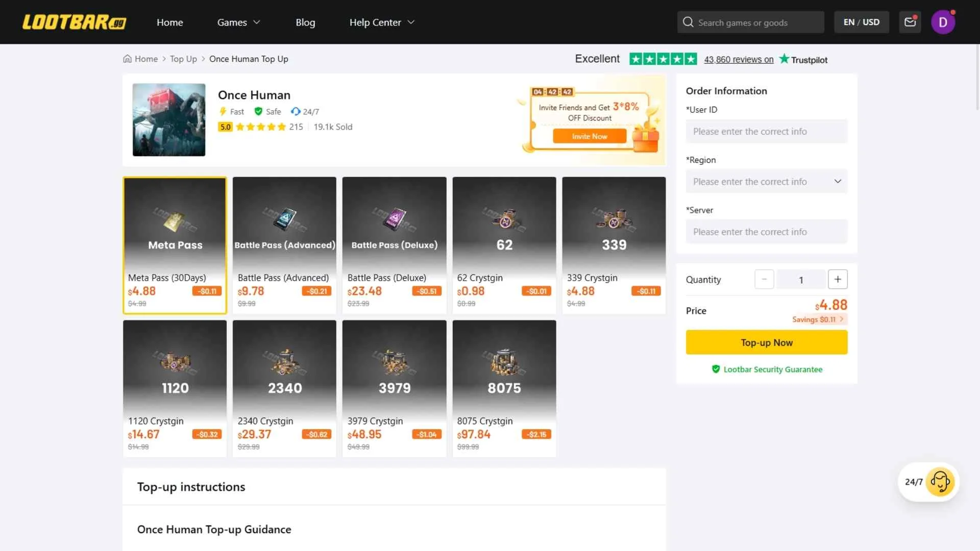Open the Blog page

pos(305,22)
